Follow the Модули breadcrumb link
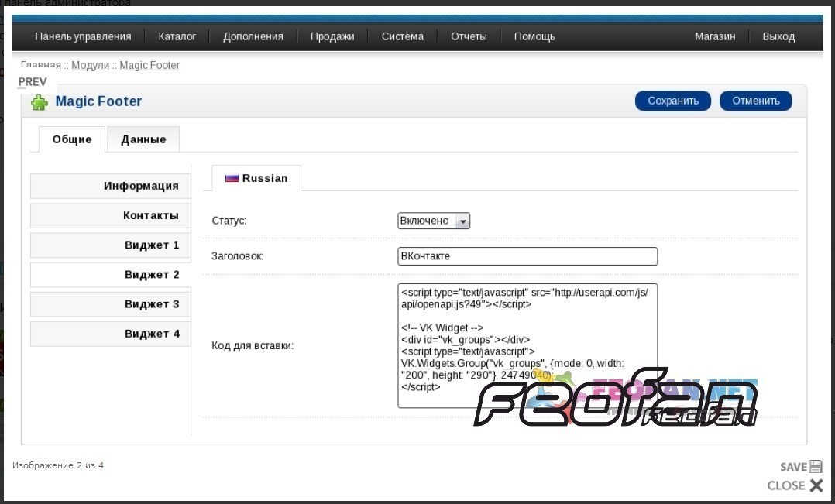This screenshot has width=835, height=504. (91, 66)
